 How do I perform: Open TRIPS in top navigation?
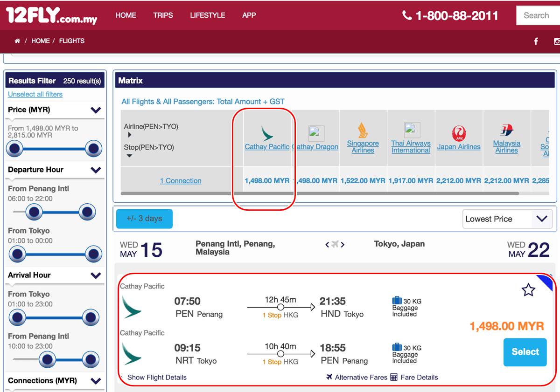point(163,15)
